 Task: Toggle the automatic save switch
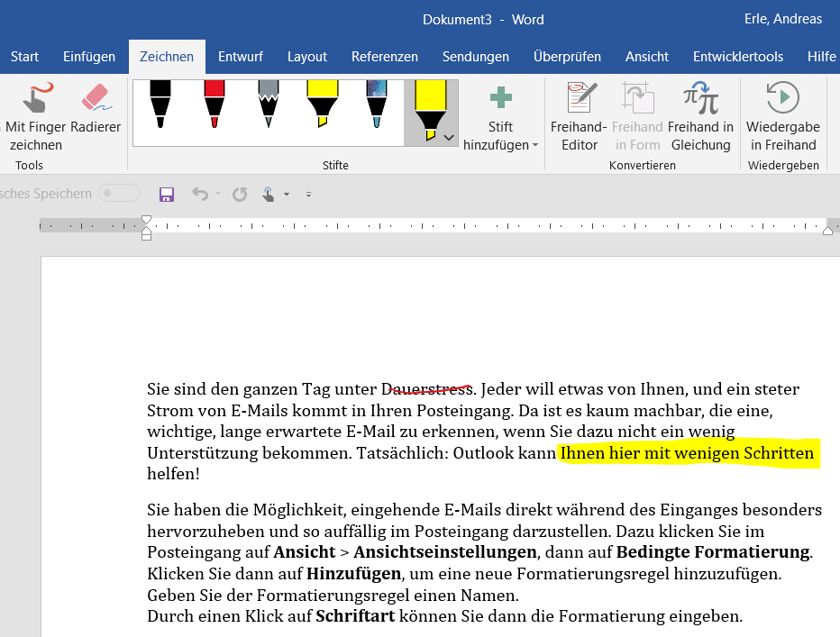119,194
